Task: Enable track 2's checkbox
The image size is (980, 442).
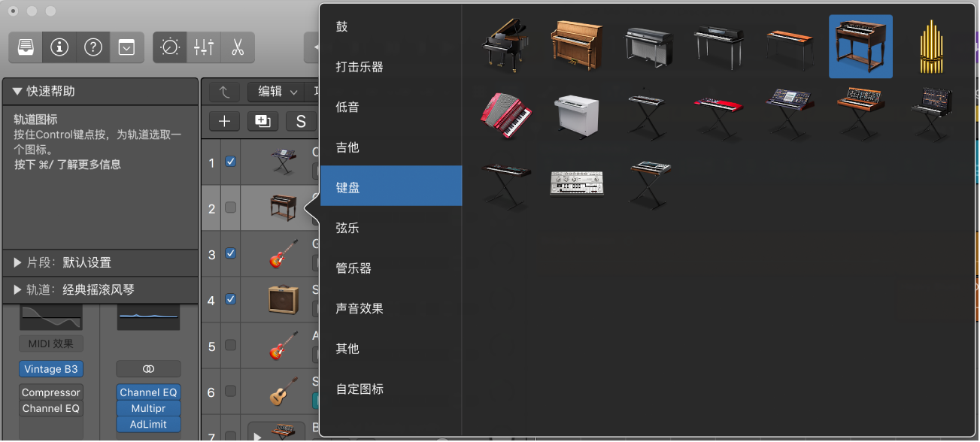Action: (x=229, y=208)
